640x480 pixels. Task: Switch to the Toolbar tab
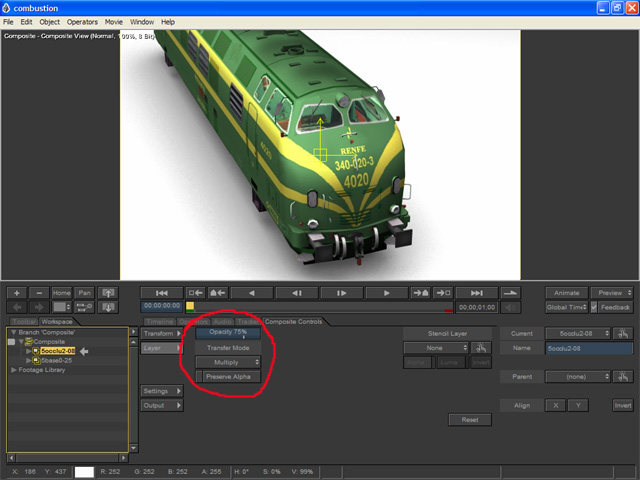23,321
